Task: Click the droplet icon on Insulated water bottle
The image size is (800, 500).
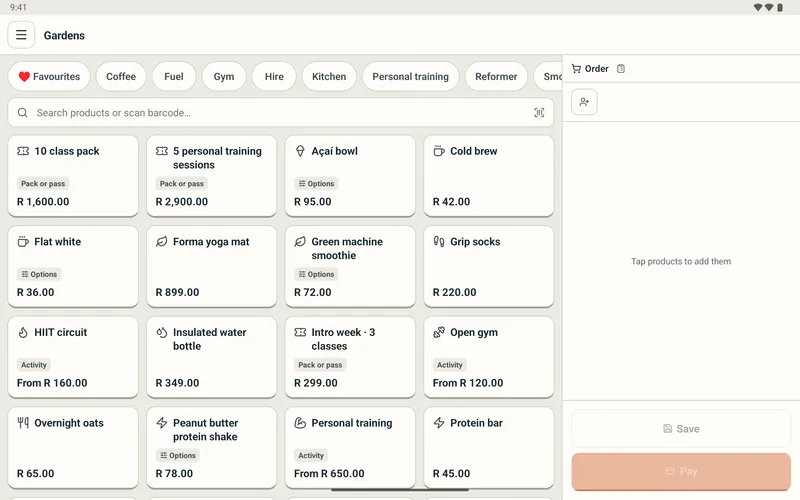Action: [162, 332]
